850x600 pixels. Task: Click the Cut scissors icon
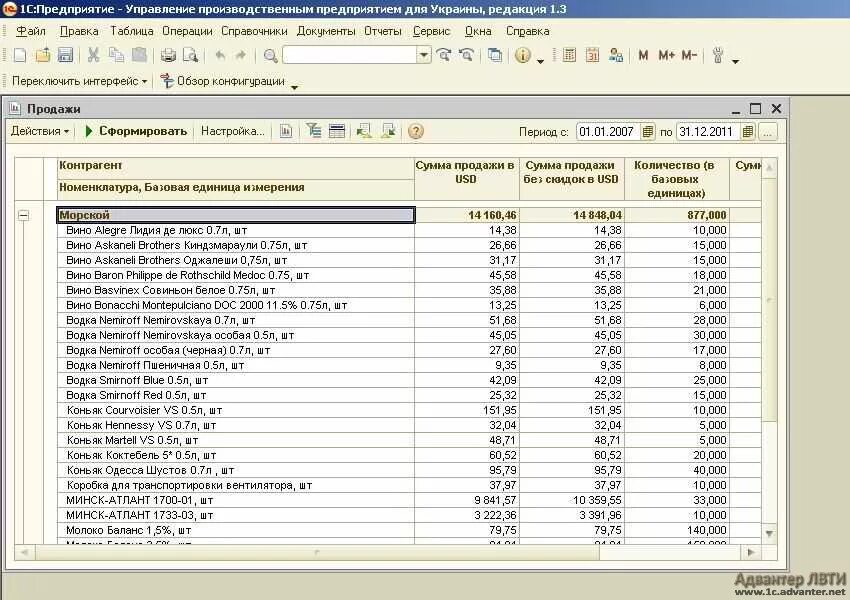coord(93,55)
